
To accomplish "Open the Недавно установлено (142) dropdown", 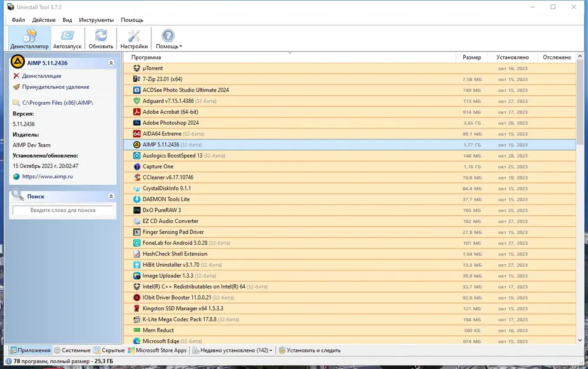I will pos(232,350).
